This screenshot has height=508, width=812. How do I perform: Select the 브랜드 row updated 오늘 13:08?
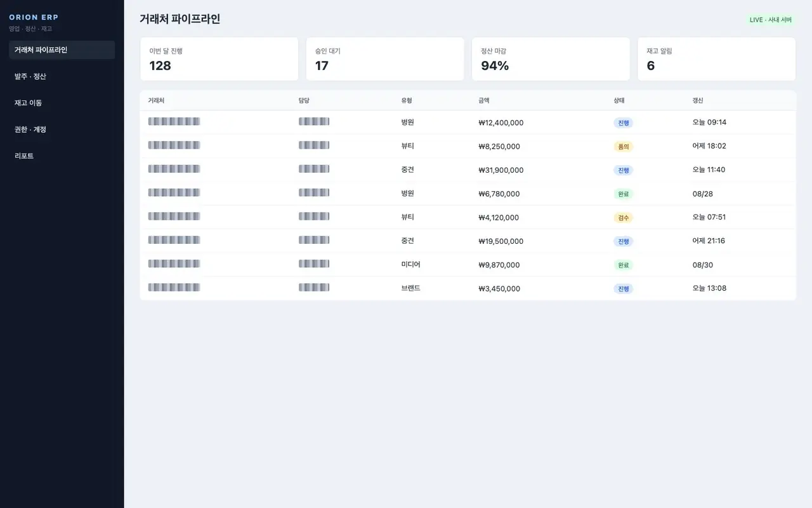click(x=468, y=288)
